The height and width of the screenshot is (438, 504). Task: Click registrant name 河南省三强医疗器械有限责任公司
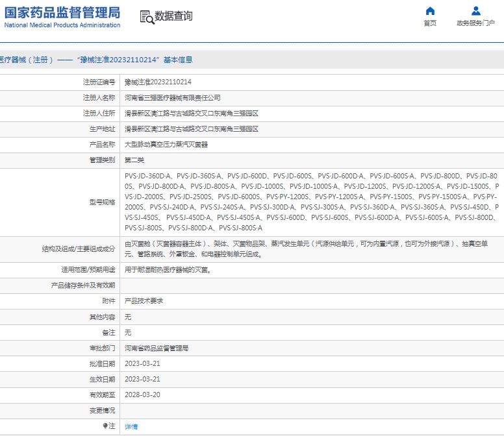point(173,98)
